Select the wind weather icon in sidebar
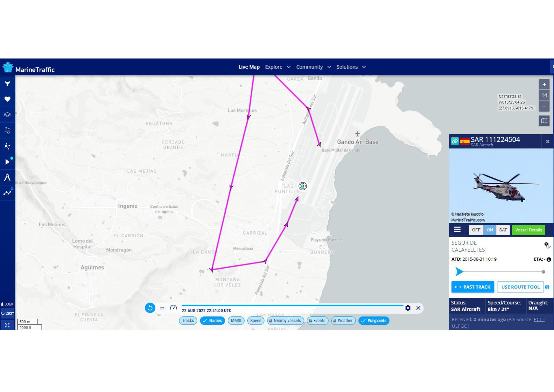 tap(7, 130)
